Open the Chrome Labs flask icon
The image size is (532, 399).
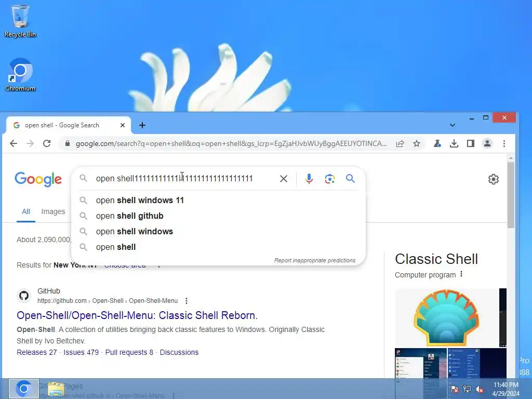click(x=437, y=143)
